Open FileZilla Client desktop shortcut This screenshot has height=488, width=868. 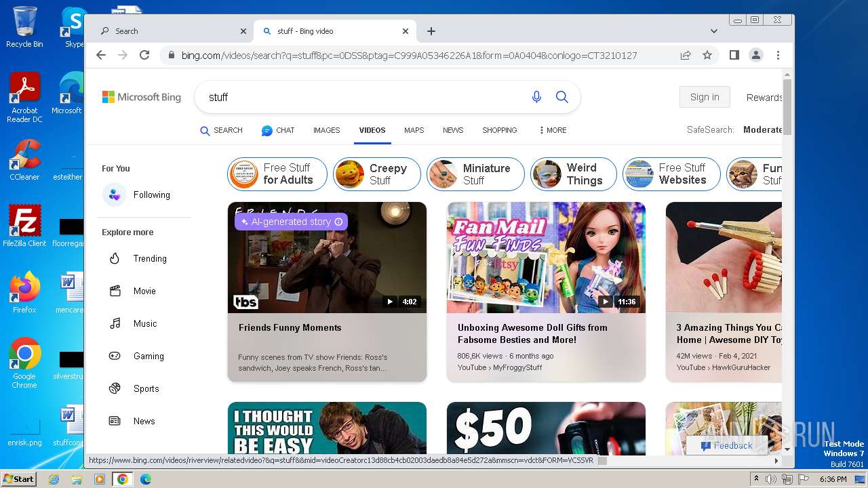24,226
